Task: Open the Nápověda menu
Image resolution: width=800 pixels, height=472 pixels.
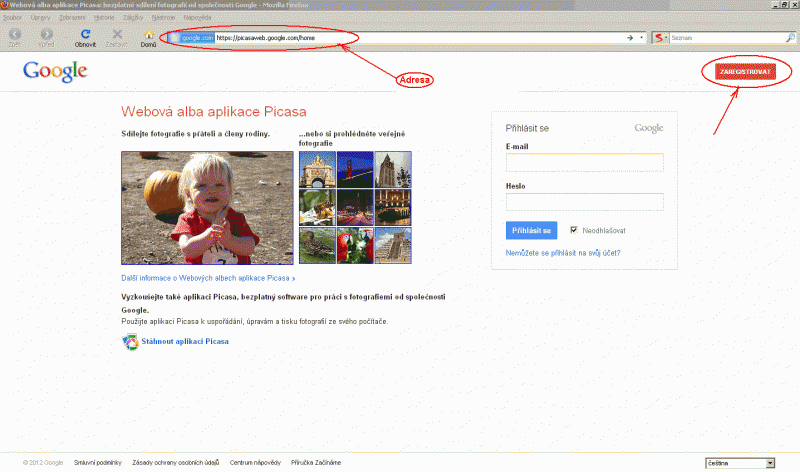Action: [x=197, y=17]
